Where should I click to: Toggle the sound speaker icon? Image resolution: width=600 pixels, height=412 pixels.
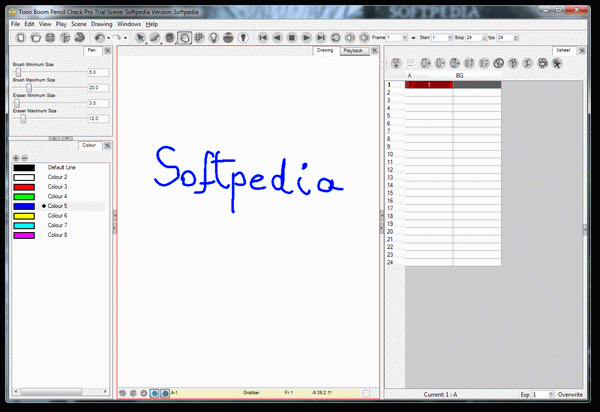[x=350, y=37]
